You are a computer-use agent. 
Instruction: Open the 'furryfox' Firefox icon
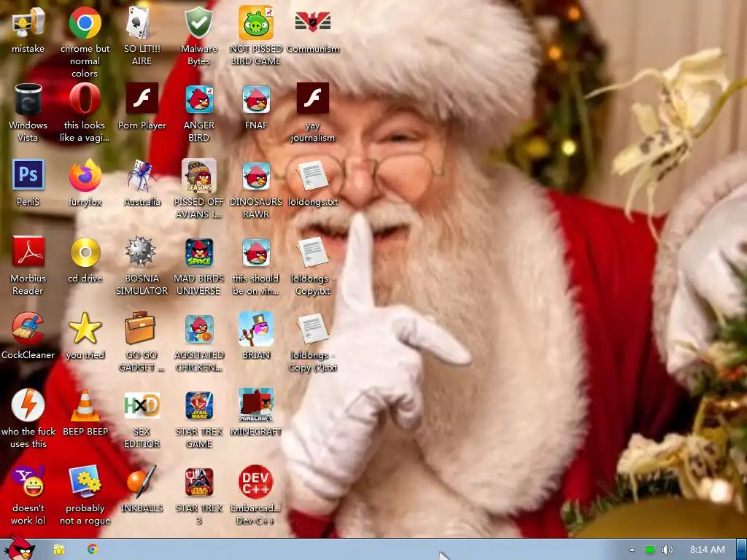[x=85, y=175]
